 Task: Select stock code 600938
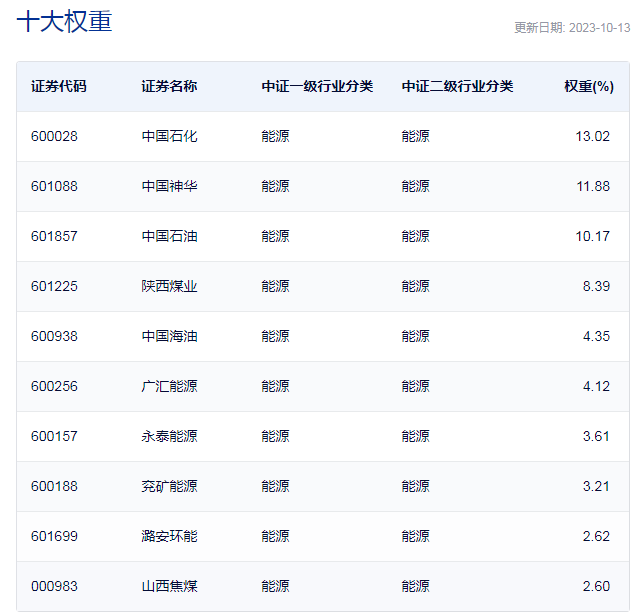point(54,336)
